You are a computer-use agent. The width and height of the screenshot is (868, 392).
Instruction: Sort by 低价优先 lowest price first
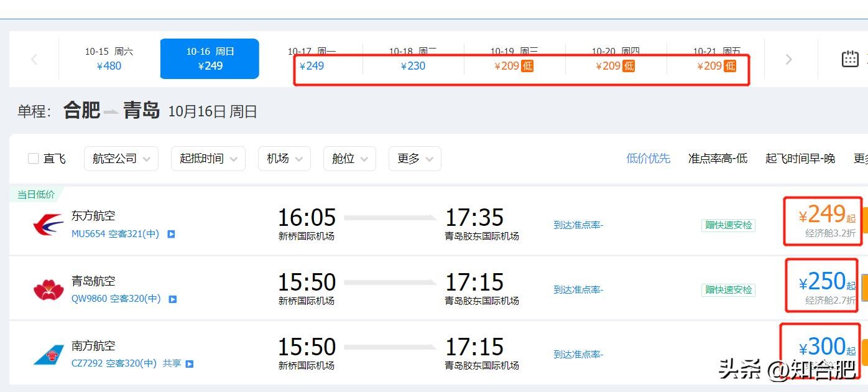[x=648, y=159]
